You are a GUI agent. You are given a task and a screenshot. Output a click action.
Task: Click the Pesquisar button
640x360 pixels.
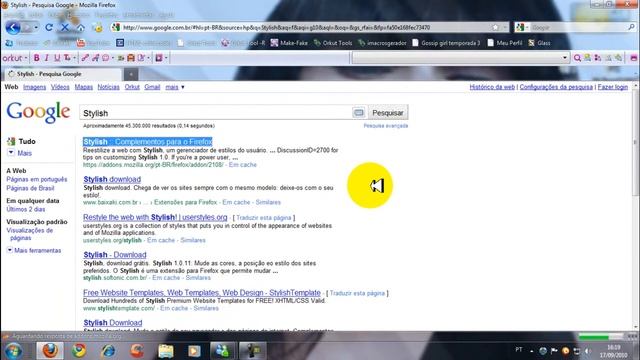click(388, 113)
